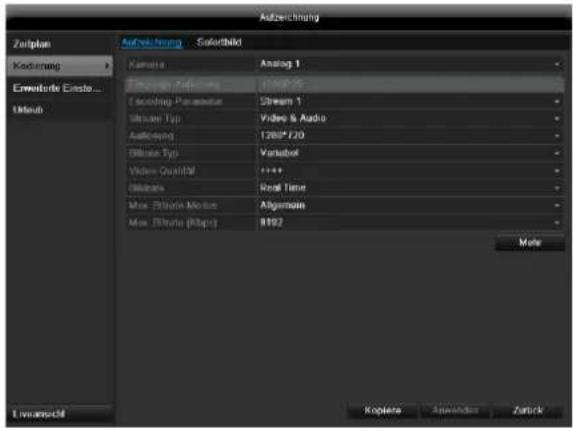Switch to the Aufzeichnung tab

coord(151,43)
